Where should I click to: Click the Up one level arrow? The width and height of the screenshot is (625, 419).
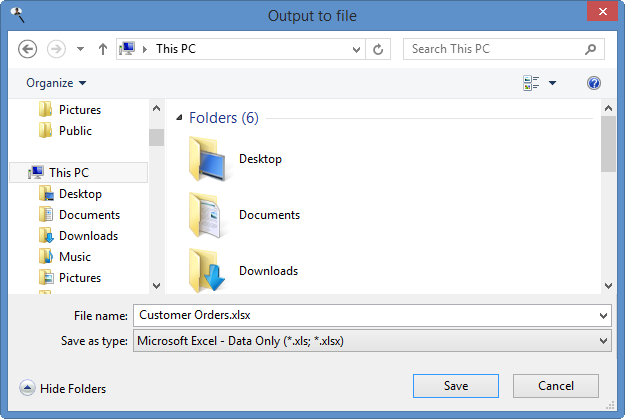pos(102,49)
